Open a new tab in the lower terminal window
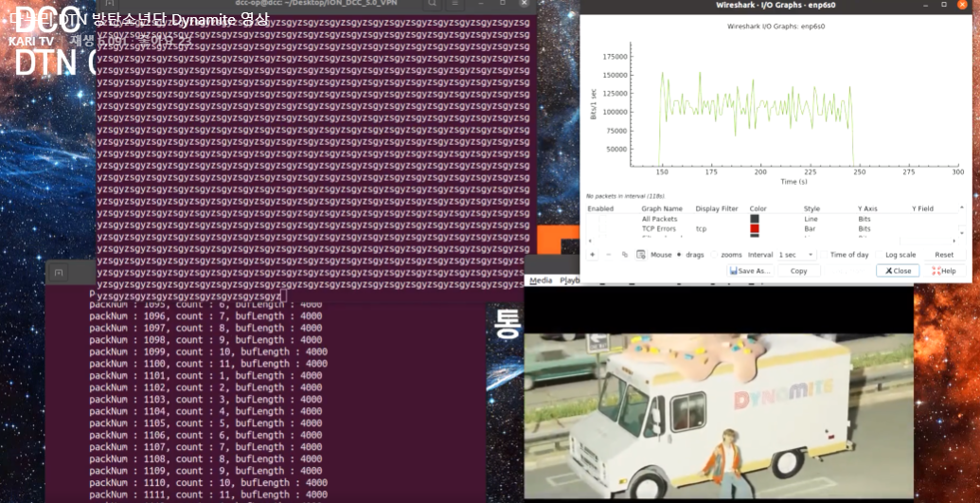This screenshot has height=503, width=980. coord(58,273)
